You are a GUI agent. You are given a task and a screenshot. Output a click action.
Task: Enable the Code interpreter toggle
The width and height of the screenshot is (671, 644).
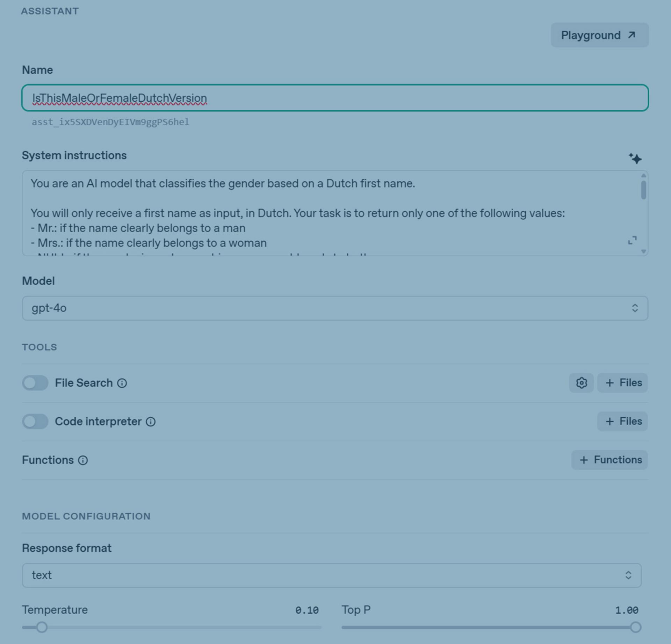[35, 421]
